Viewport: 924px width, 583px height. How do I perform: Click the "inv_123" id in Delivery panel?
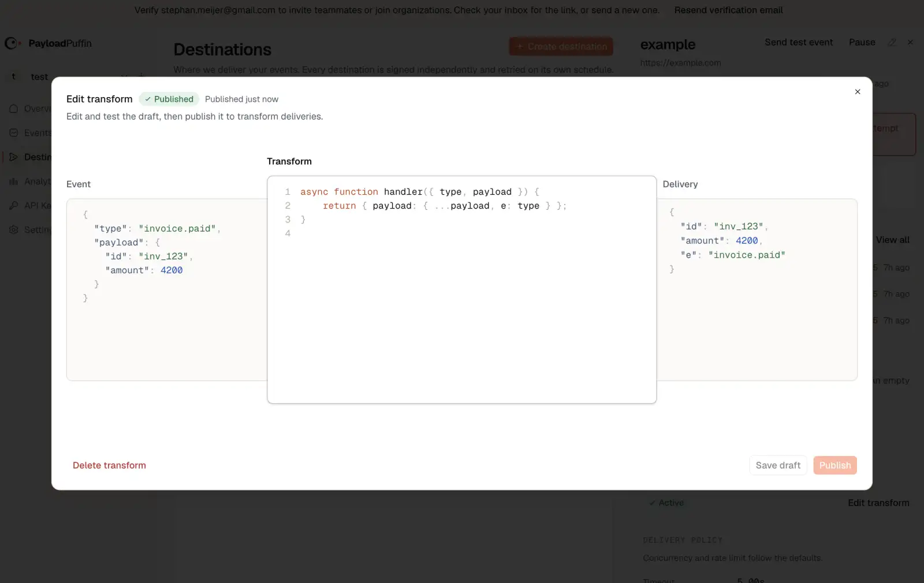[739, 226]
